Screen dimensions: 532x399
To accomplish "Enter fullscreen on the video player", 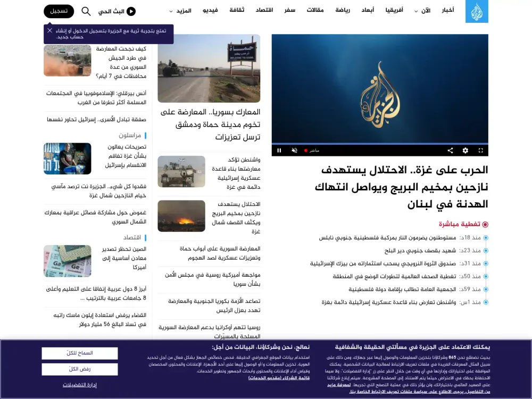I will [x=481, y=151].
